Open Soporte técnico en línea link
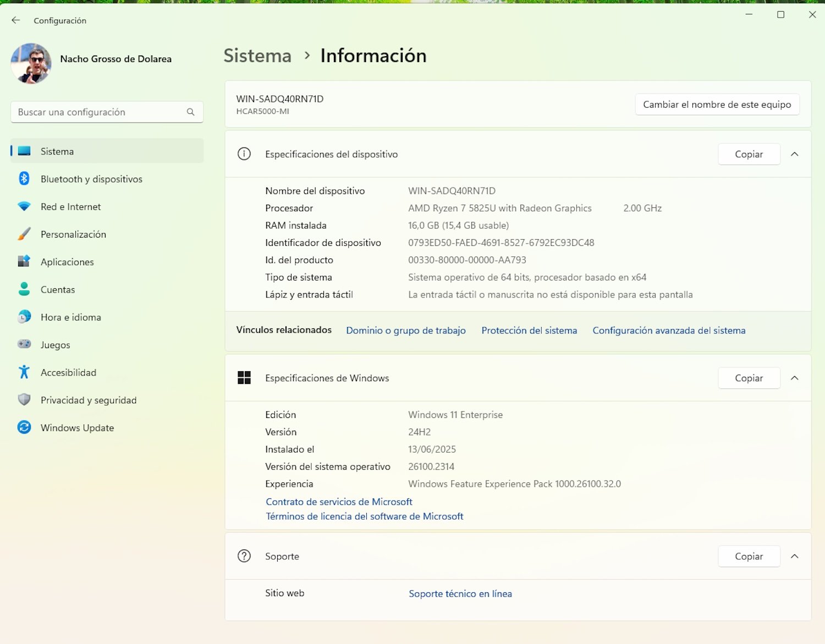This screenshot has width=825, height=644. [460, 593]
